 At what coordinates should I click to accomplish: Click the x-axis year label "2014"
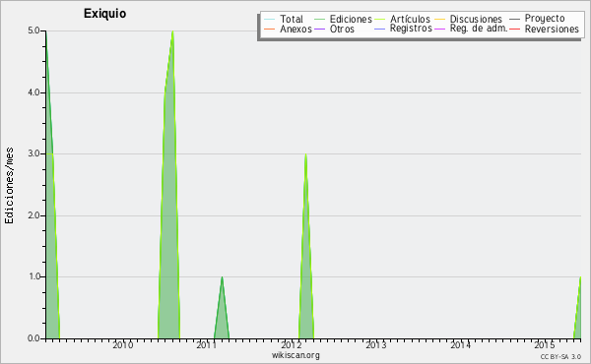pyautogui.click(x=460, y=345)
